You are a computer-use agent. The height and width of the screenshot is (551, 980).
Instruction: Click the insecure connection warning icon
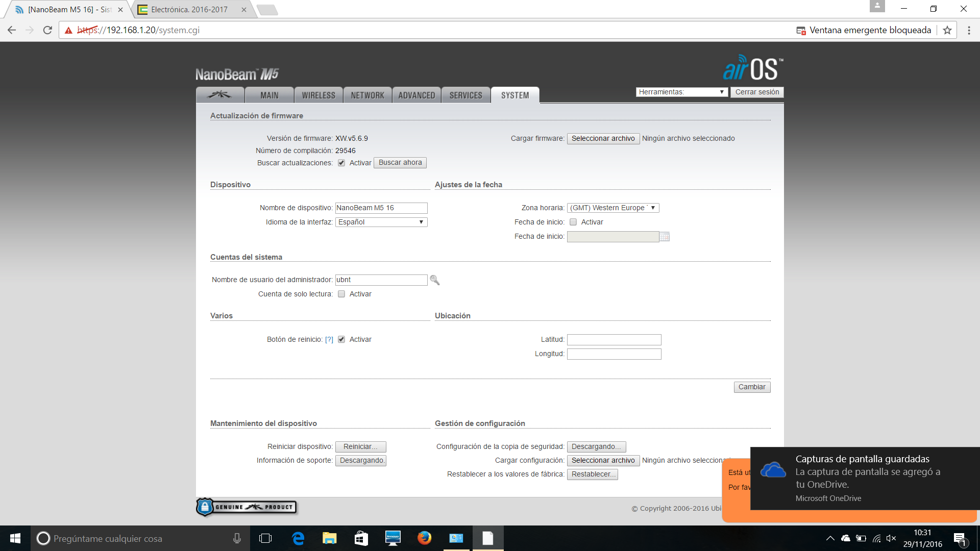tap(68, 30)
